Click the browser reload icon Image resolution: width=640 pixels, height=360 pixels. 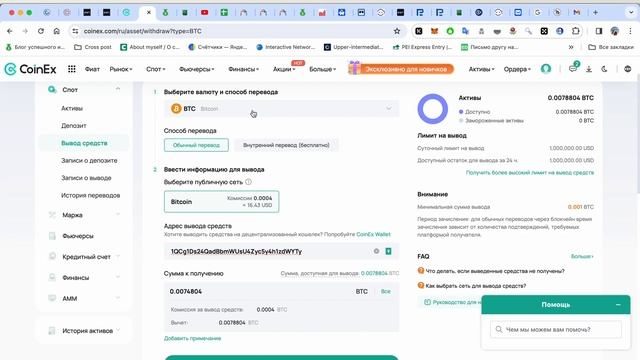point(41,31)
